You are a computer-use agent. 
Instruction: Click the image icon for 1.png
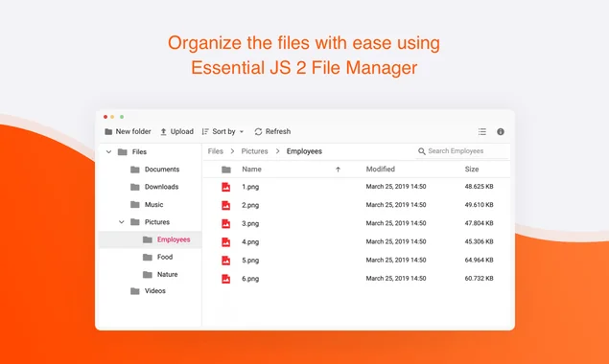tap(225, 187)
